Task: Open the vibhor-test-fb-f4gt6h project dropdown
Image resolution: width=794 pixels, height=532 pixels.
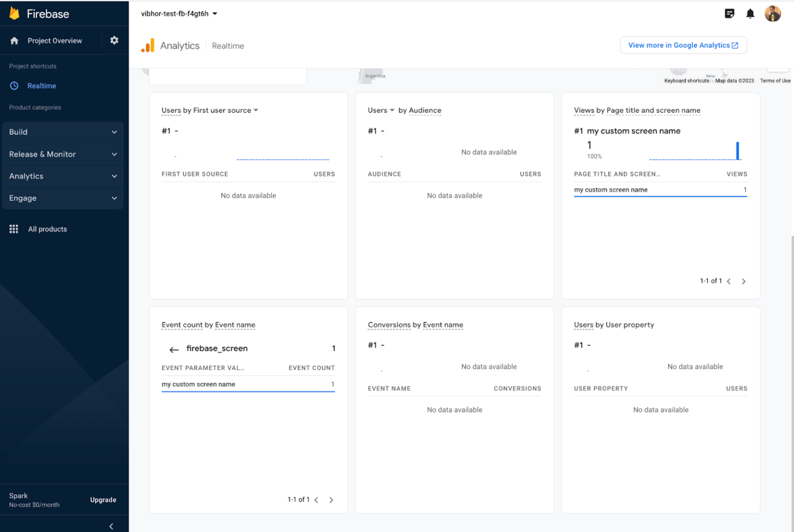Action: tap(179, 14)
